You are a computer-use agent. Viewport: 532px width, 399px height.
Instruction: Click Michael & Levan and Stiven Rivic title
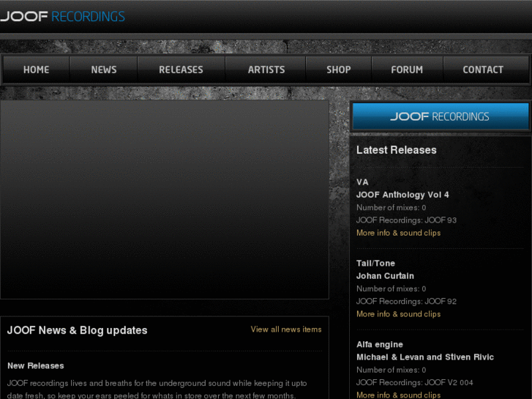[425, 357]
